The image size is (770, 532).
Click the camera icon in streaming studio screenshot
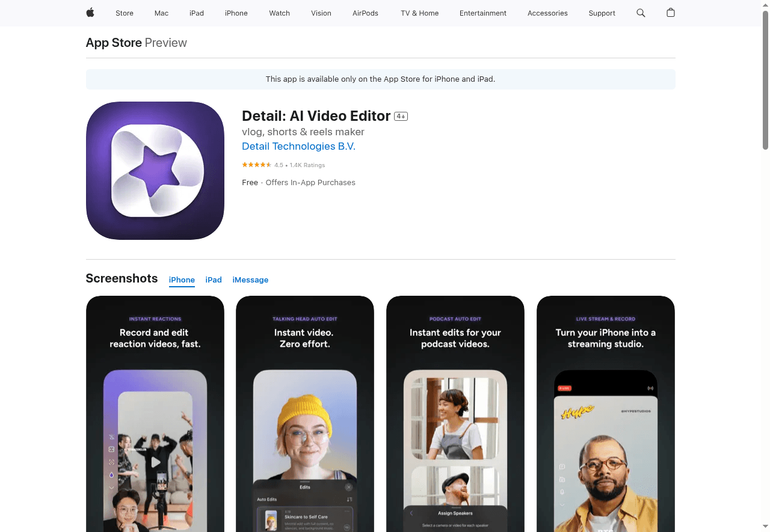tap(561, 478)
